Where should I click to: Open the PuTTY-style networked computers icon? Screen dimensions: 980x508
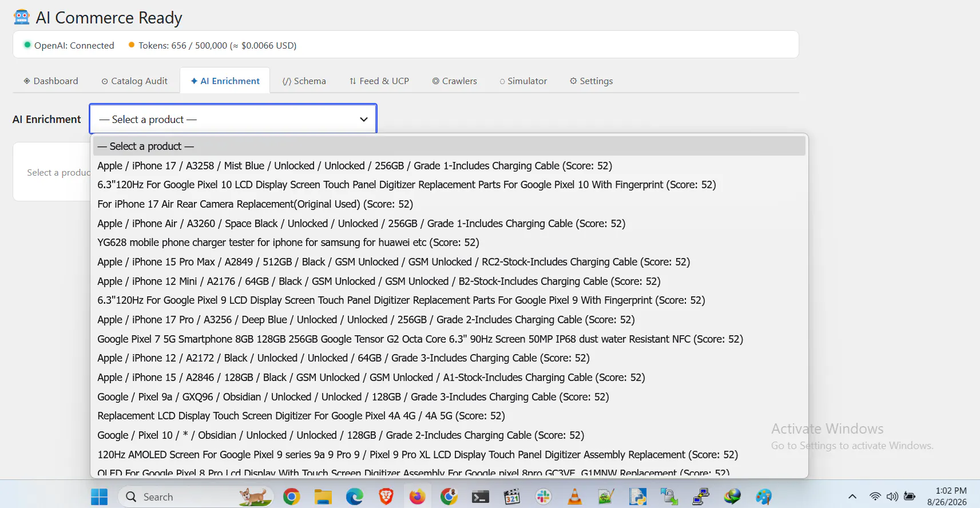point(701,497)
